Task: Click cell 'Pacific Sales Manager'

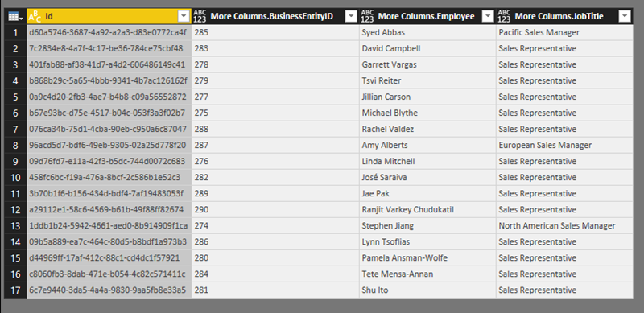Action: (x=564, y=32)
